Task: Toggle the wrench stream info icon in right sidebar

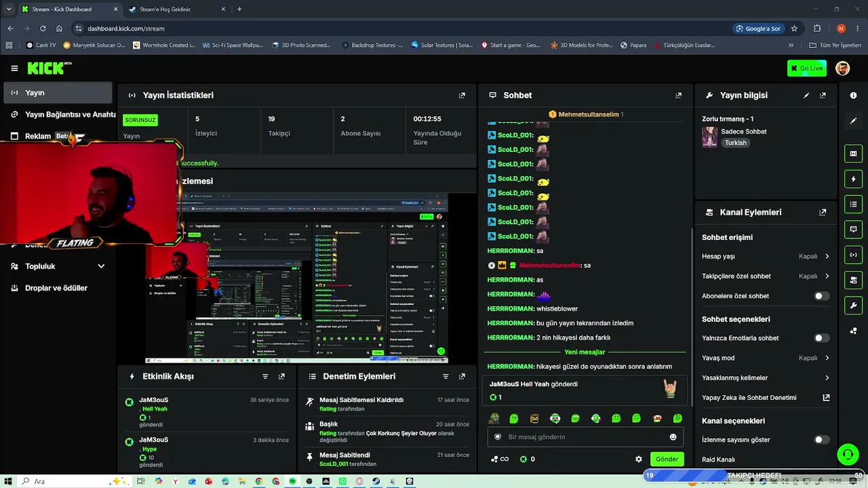Action: click(x=853, y=305)
